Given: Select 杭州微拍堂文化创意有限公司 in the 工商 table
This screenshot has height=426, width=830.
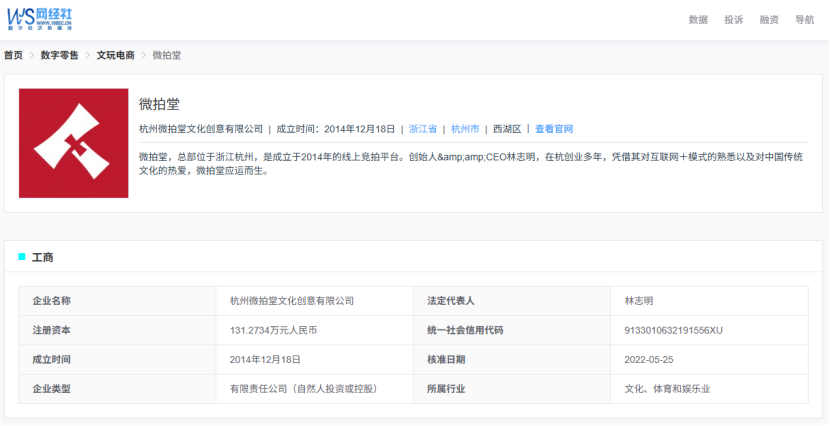Looking at the screenshot, I should pyautogui.click(x=292, y=301).
